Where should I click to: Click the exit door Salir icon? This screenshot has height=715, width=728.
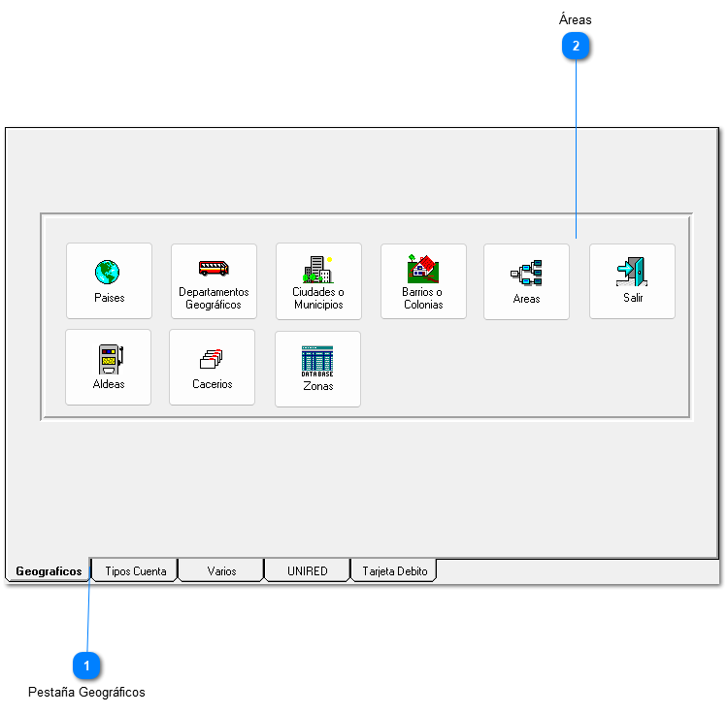632,273
